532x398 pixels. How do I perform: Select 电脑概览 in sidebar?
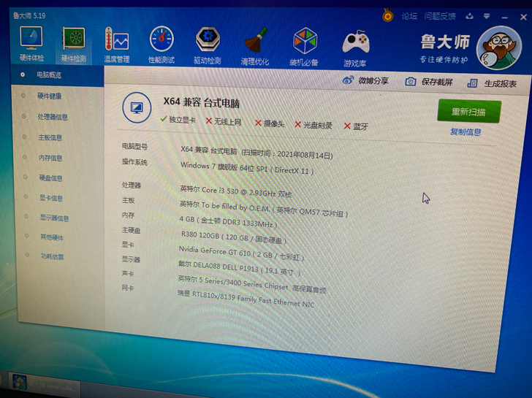click(58, 75)
